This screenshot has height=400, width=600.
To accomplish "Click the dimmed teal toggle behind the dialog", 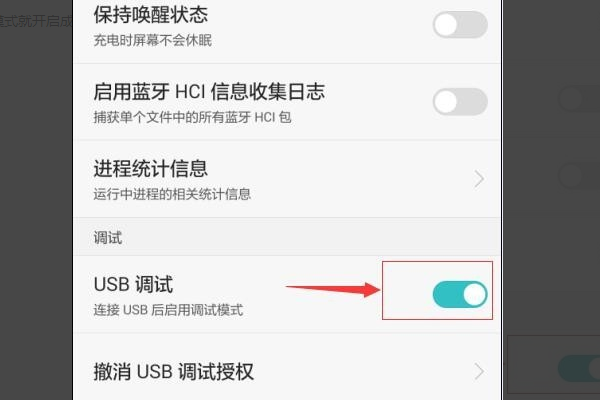I will [x=579, y=368].
